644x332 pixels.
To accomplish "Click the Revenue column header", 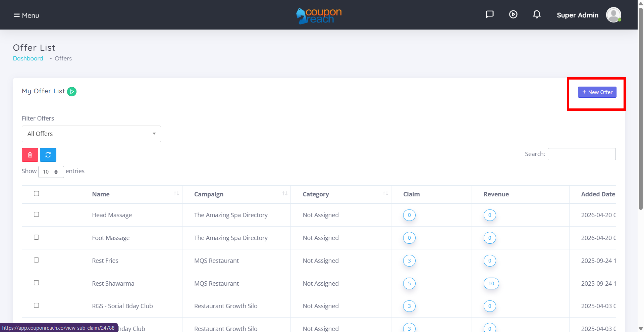I will pyautogui.click(x=520, y=194).
